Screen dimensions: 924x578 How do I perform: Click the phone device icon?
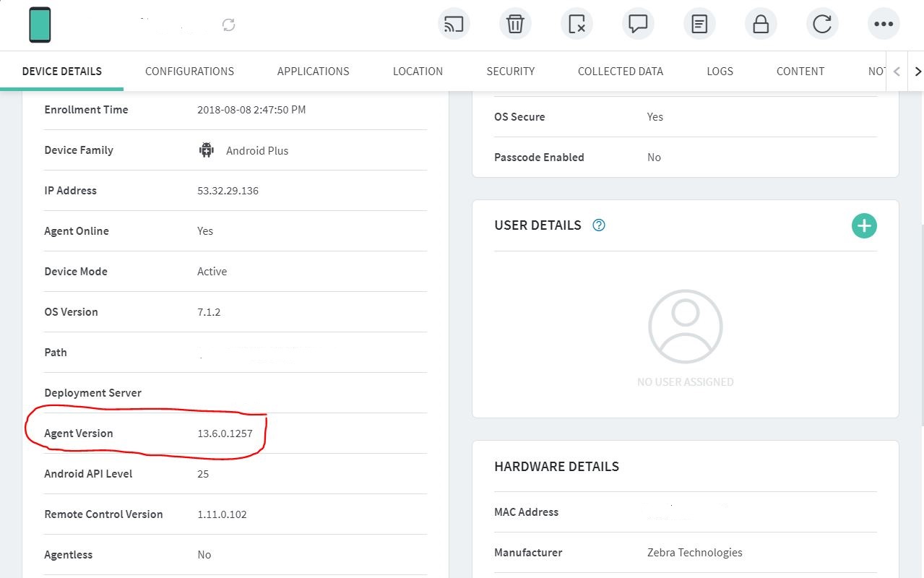(40, 25)
